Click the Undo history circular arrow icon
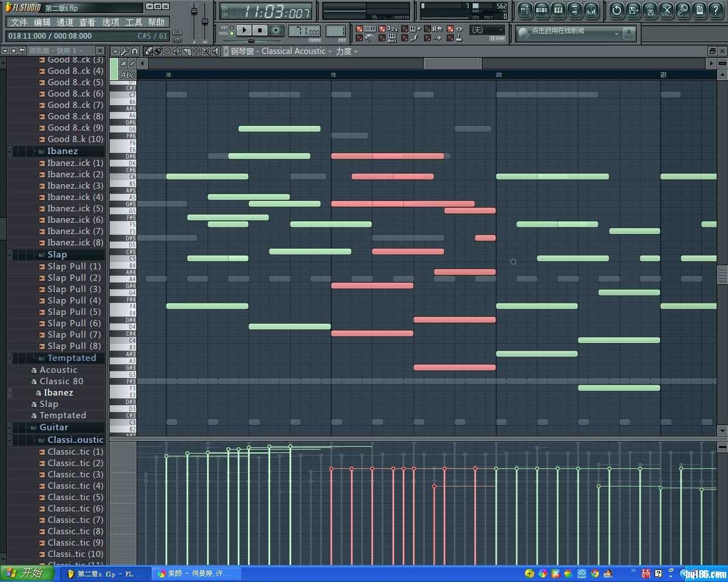This screenshot has height=582, width=728. (617, 10)
